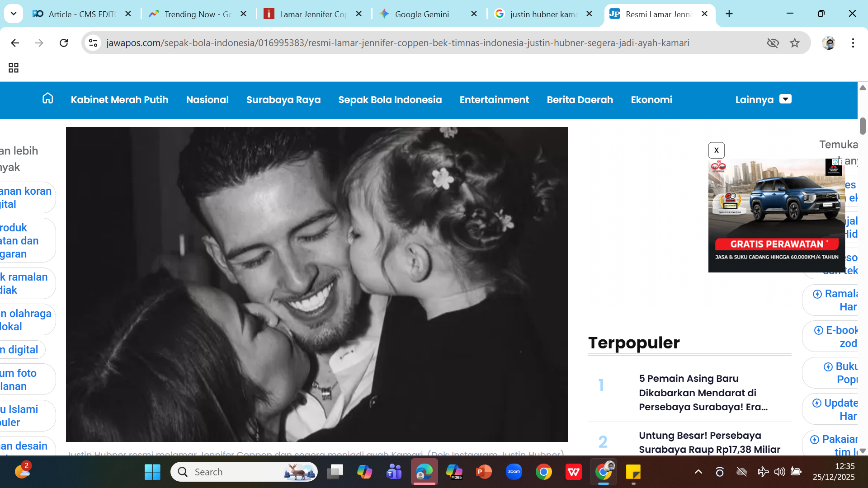This screenshot has height=488, width=868.
Task: Open the apps grid icon in bookmarks bar
Action: pos(14,68)
